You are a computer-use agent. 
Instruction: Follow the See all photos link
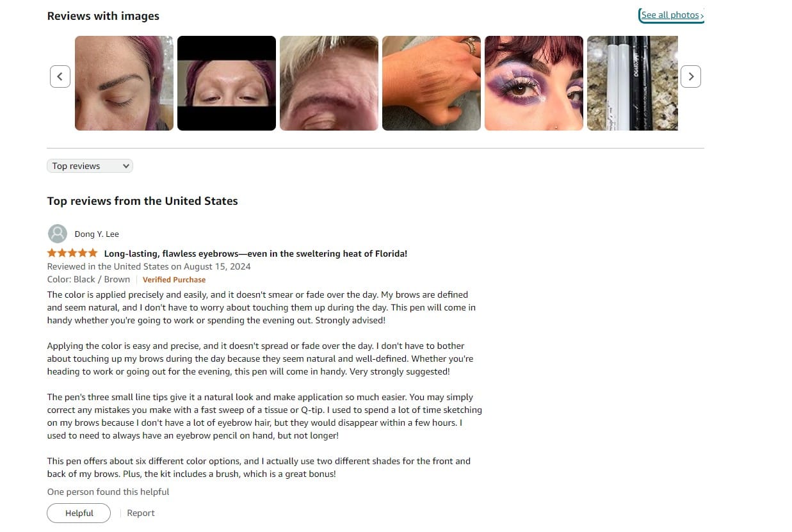click(x=672, y=15)
